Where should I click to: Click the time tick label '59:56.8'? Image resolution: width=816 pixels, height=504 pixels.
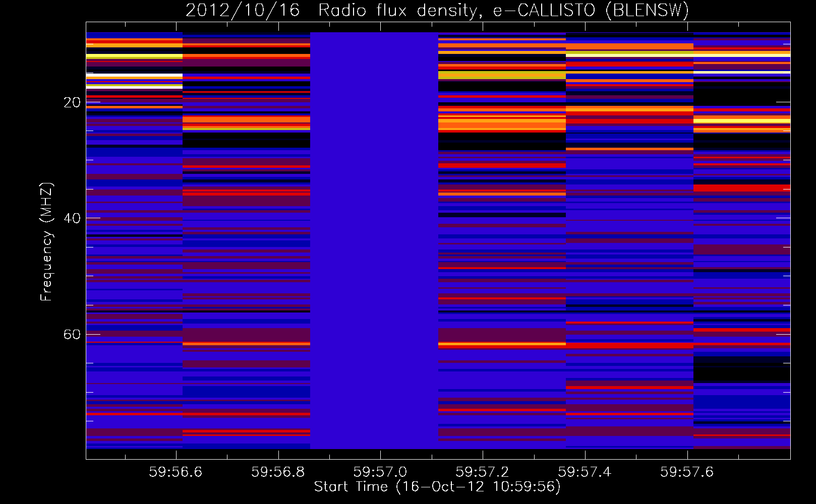[x=278, y=472]
